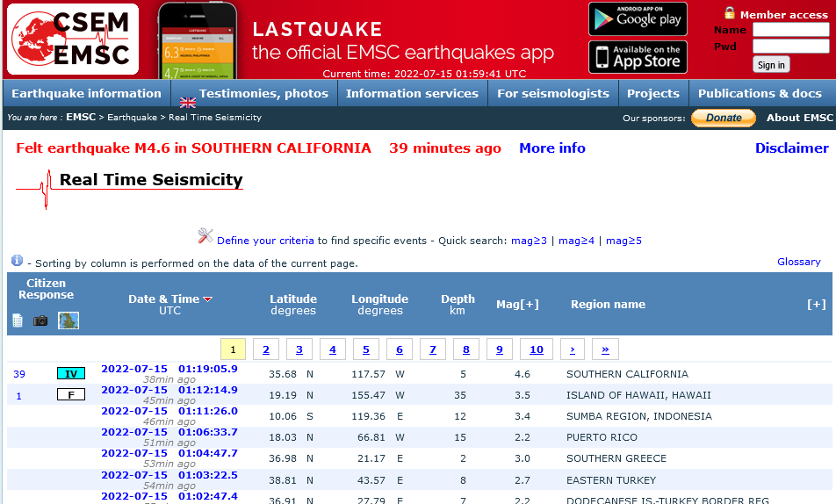Image resolution: width=836 pixels, height=504 pixels.
Task: Click EMSC breadcrumb link
Action: coord(81,117)
